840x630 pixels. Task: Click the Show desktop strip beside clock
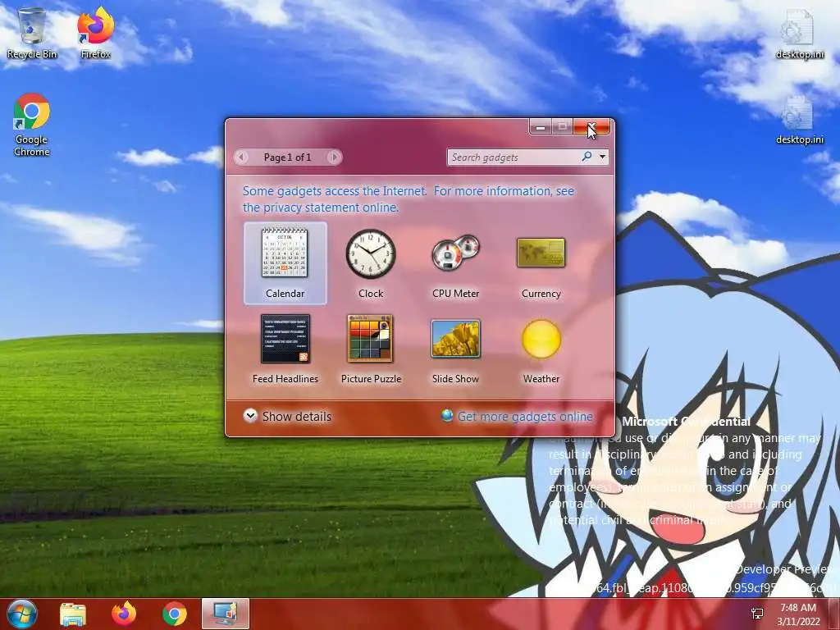[x=835, y=614]
